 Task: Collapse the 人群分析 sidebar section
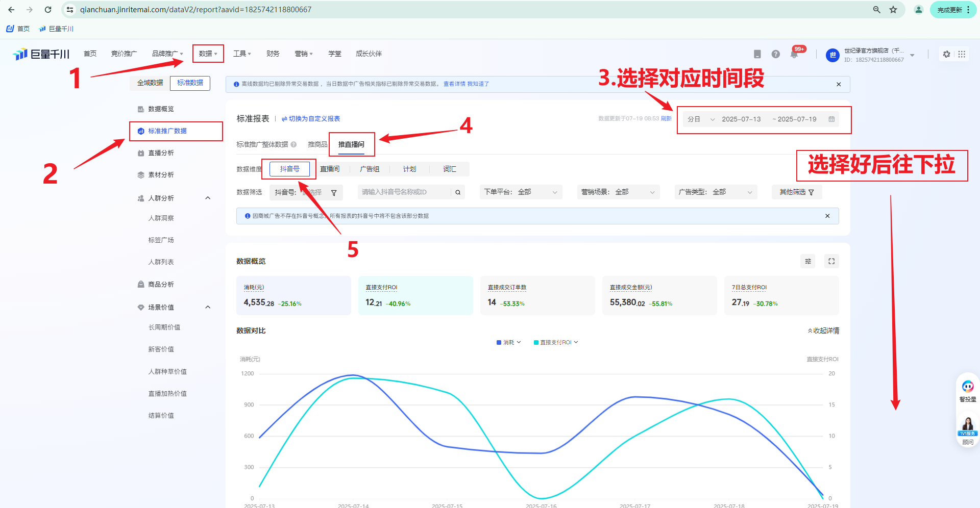pos(208,198)
